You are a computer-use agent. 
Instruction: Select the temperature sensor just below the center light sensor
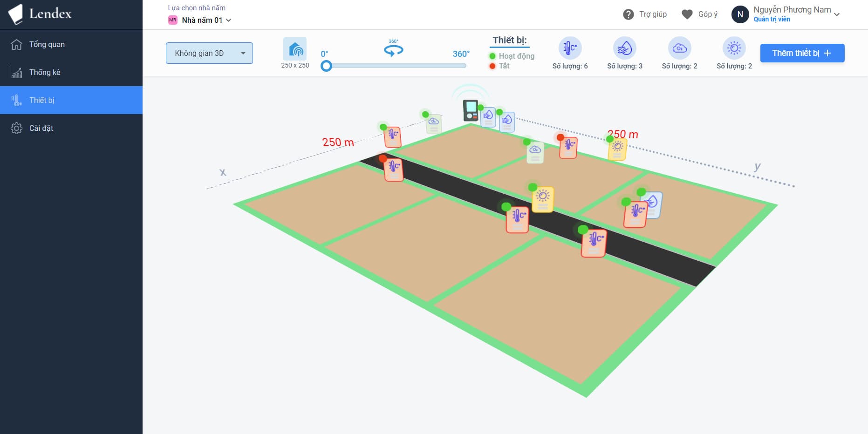click(518, 219)
